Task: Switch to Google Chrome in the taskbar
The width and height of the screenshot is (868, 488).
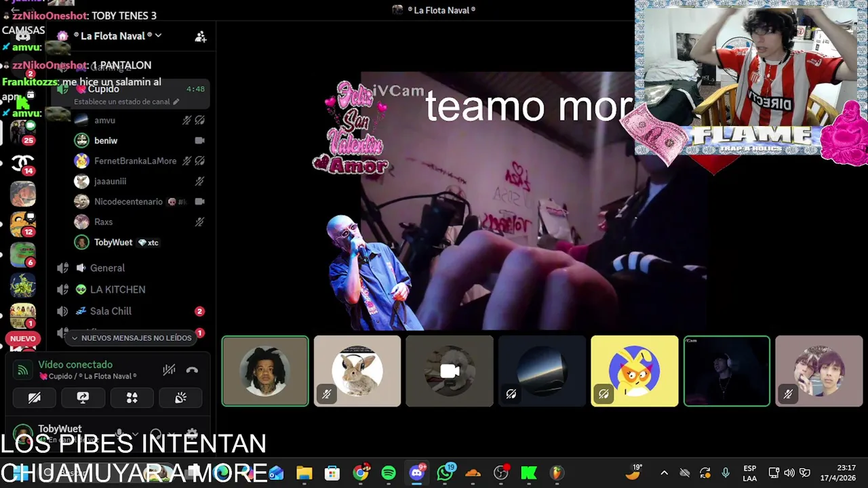Action: click(361, 473)
